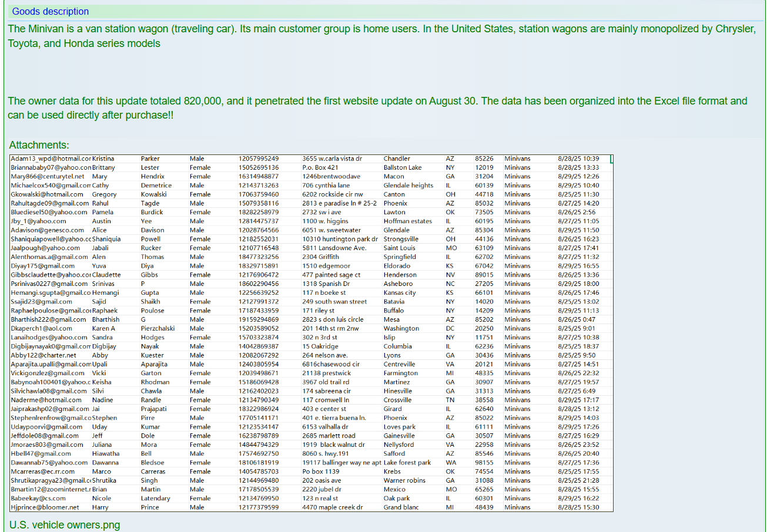Click the Minivan description paragraph

tap(381, 36)
